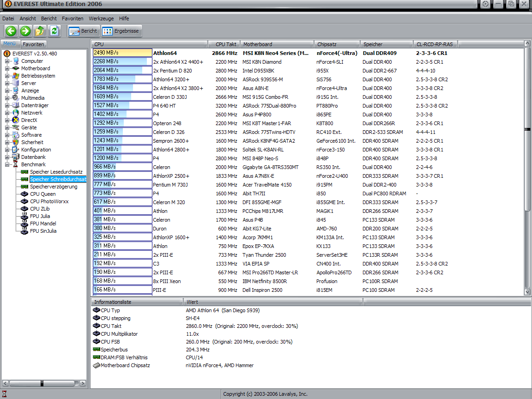Click the Anzeige monitor icon

pos(16,91)
